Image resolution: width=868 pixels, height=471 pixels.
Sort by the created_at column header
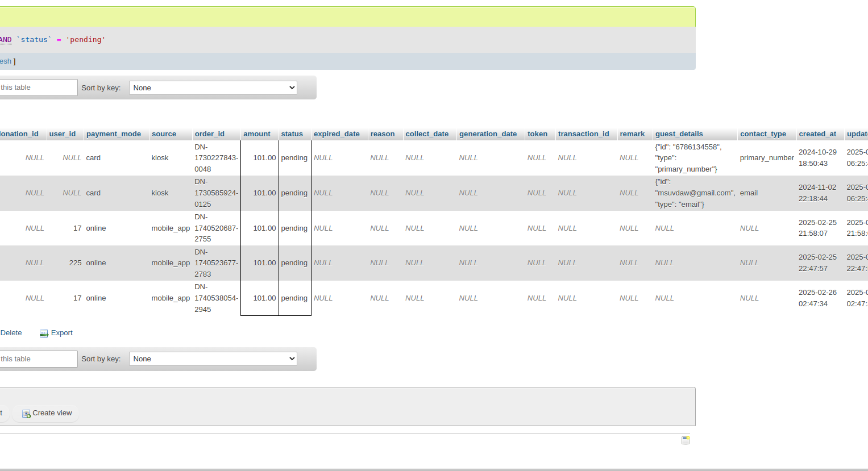pos(817,134)
